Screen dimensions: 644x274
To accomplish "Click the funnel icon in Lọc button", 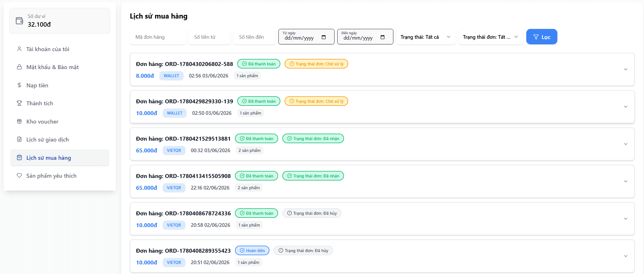I will coord(536,37).
